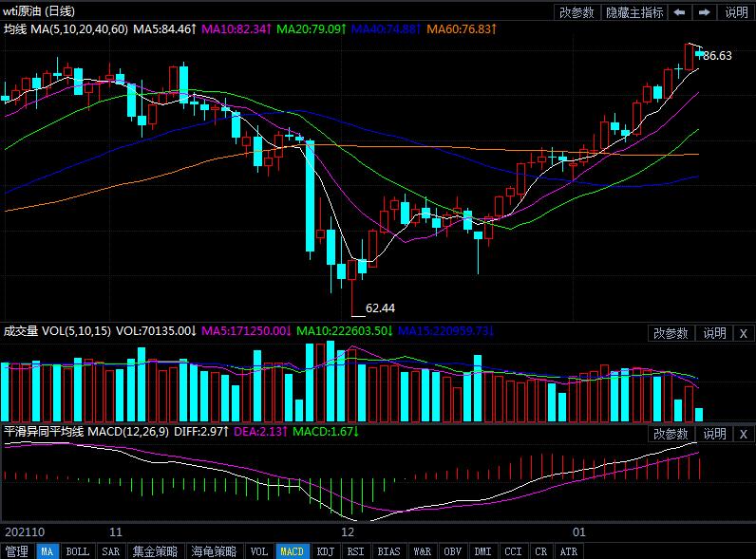Select the BIAS indicator tab
The image size is (756, 559).
388,551
